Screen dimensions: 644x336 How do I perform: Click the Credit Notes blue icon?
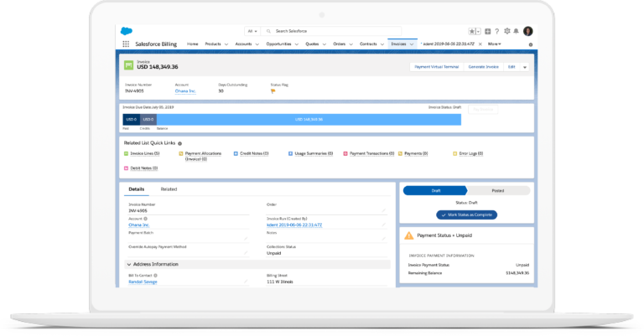[236, 153]
